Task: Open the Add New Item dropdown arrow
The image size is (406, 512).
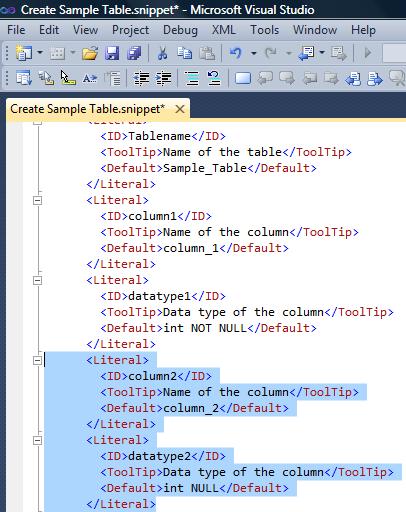Action: coord(72,53)
